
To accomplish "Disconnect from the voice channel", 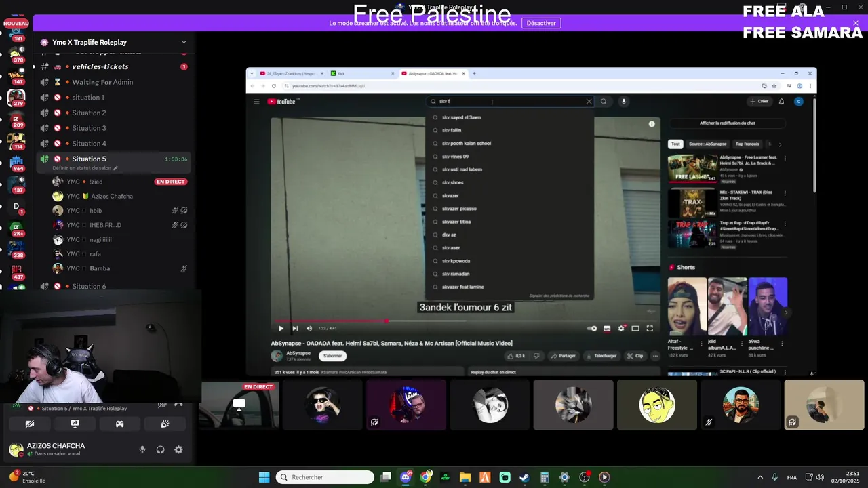I will (x=178, y=405).
